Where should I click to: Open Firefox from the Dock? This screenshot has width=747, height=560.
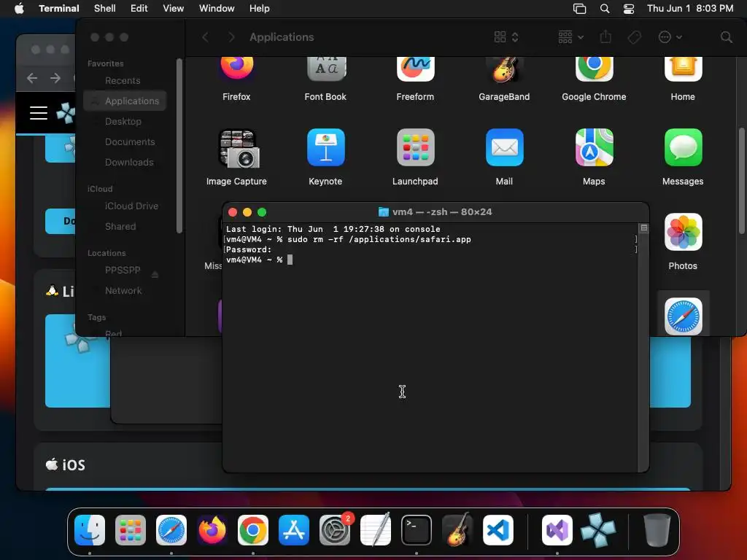click(x=212, y=529)
